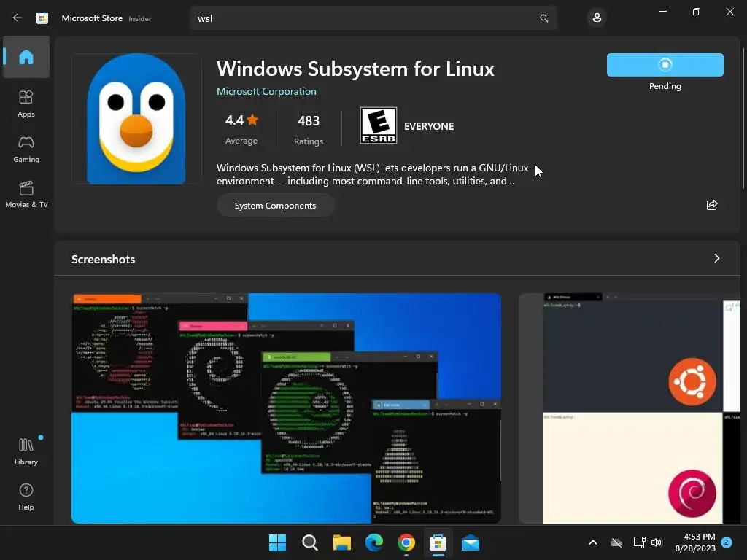Click the page vertical scrollbar

click(743, 117)
